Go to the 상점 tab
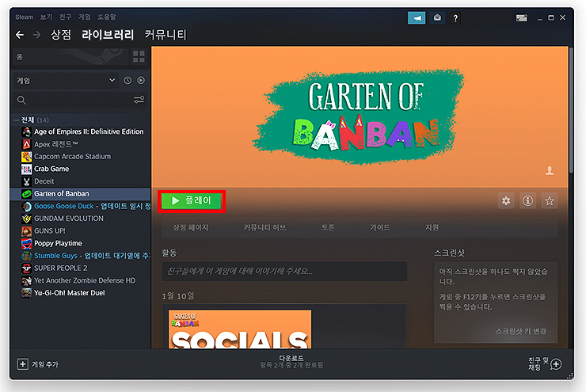The image size is (586, 392). click(61, 35)
